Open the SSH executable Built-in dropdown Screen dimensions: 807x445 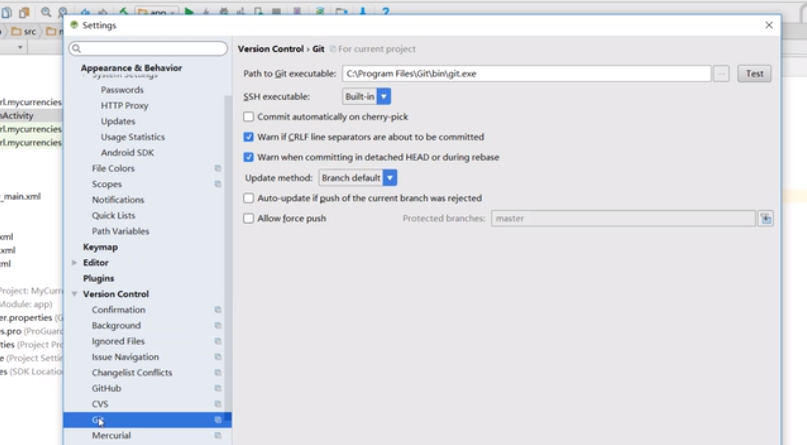click(x=366, y=96)
